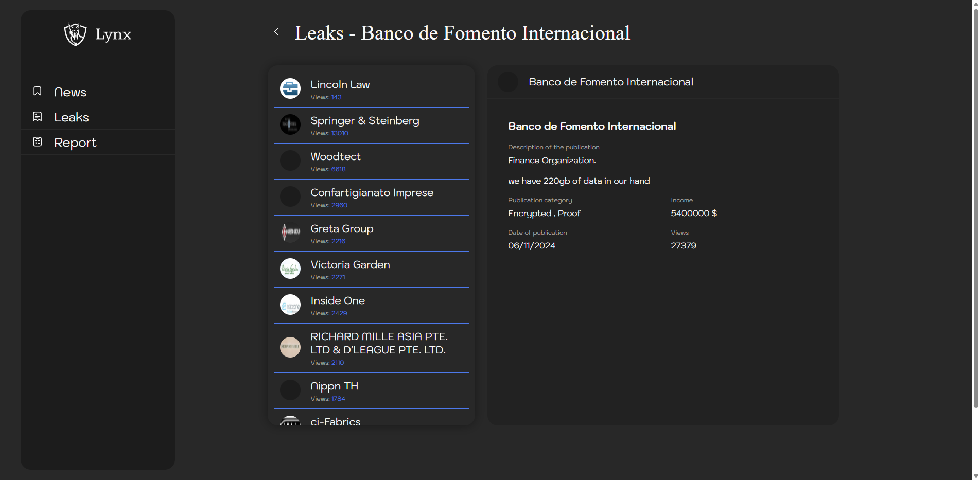Select the News bookmark icon
The image size is (980, 480).
[37, 91]
